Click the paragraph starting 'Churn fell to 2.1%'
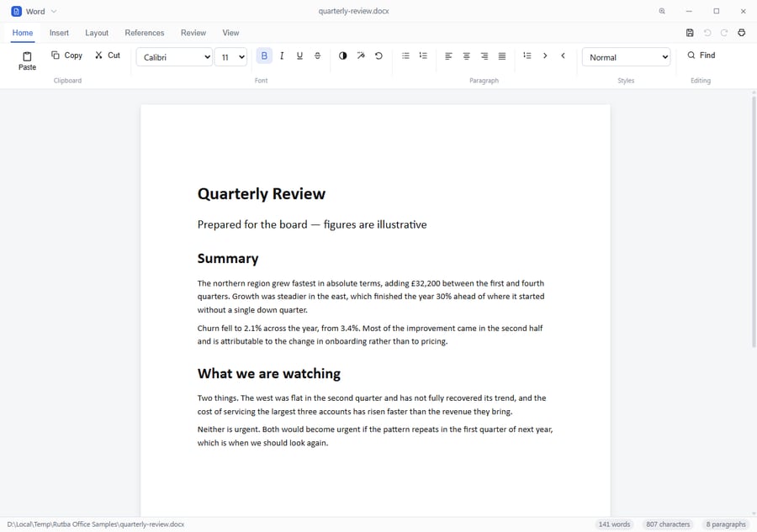This screenshot has width=757, height=532. coord(370,334)
